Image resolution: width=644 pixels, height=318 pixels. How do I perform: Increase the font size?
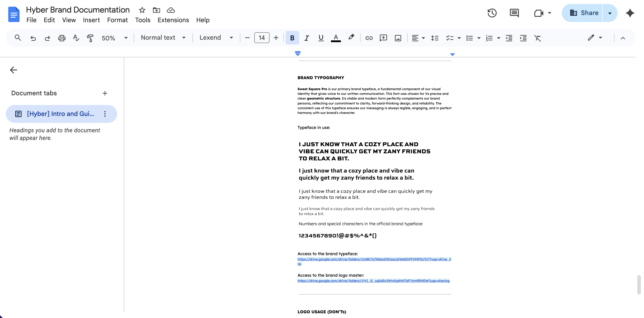click(276, 38)
